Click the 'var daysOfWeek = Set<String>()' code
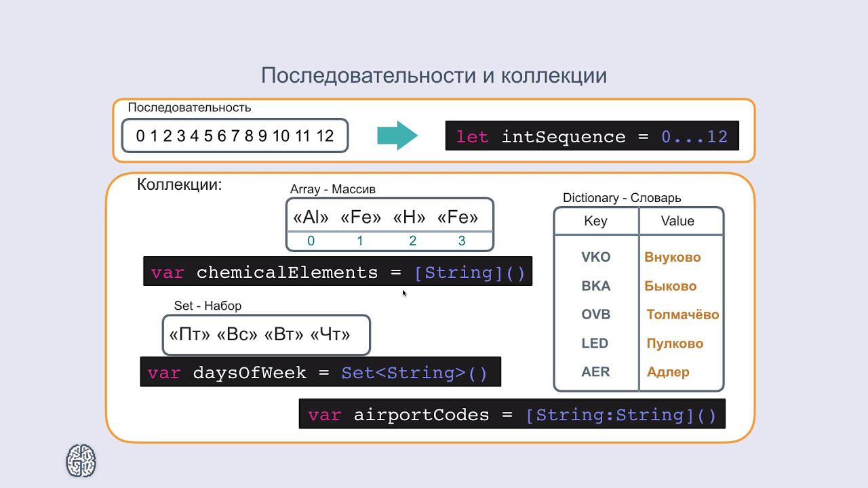 point(321,372)
